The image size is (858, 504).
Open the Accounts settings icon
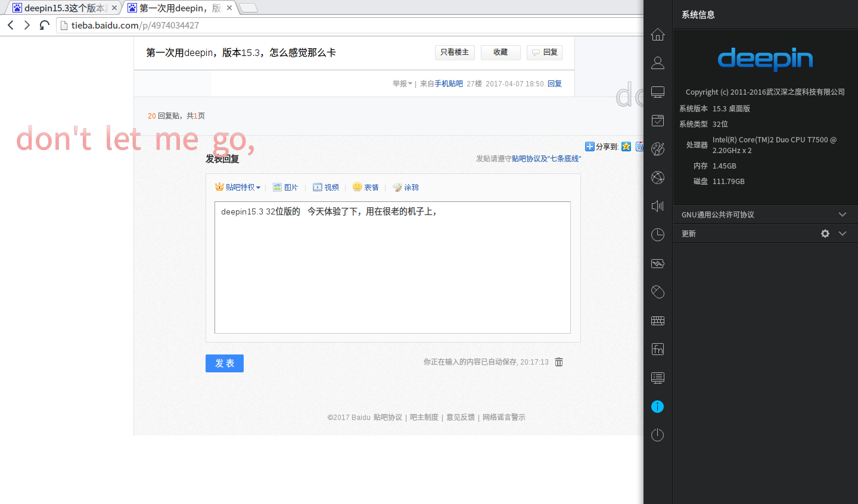coord(658,63)
